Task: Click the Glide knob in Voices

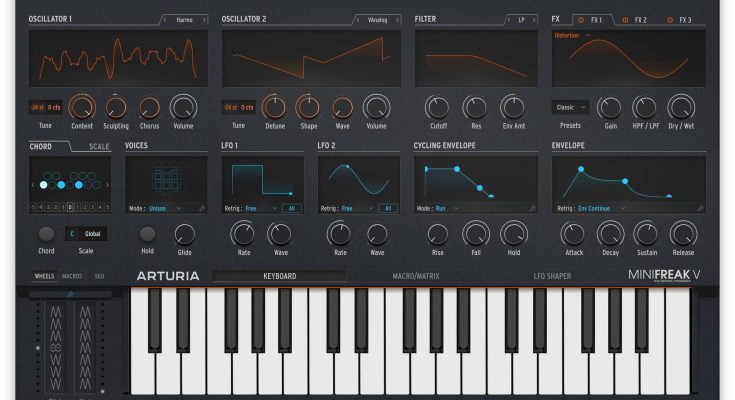Action: coord(184,233)
